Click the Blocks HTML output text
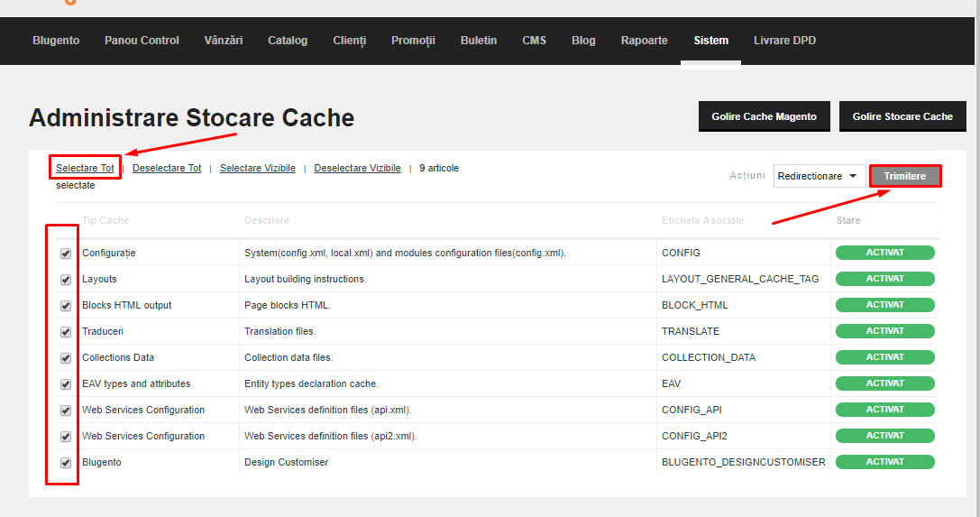The image size is (980, 517). [127, 306]
